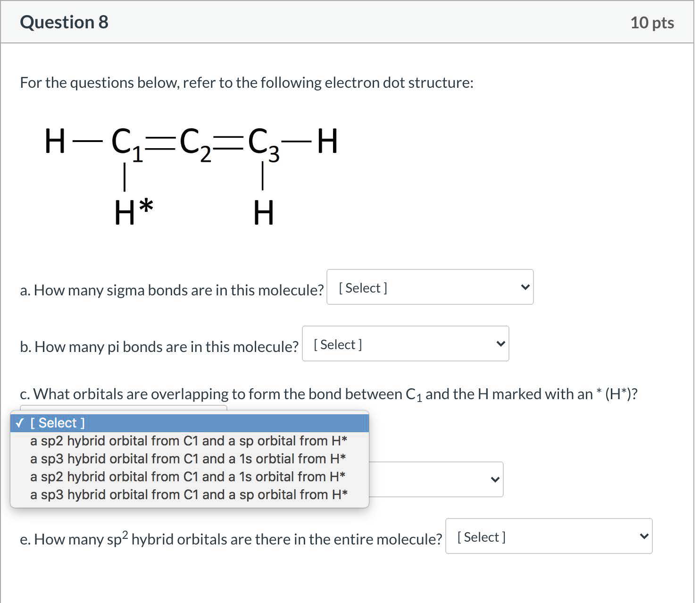Open the sigma bonds count dropdown
Viewport: 700px width, 603px height.
pos(430,287)
